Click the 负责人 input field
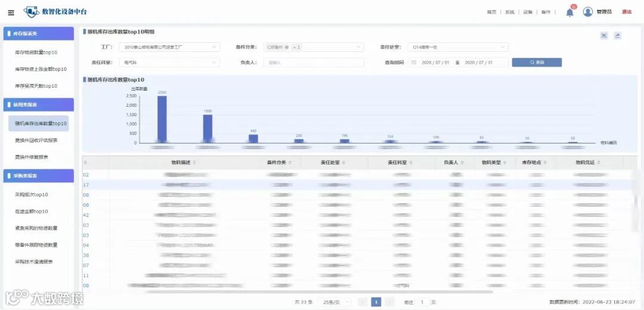 (x=314, y=63)
